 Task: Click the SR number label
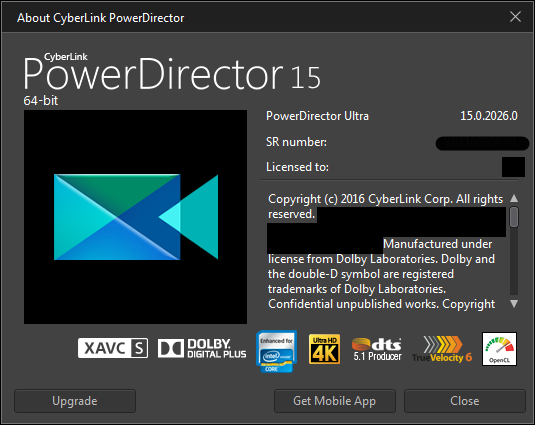pyautogui.click(x=296, y=142)
